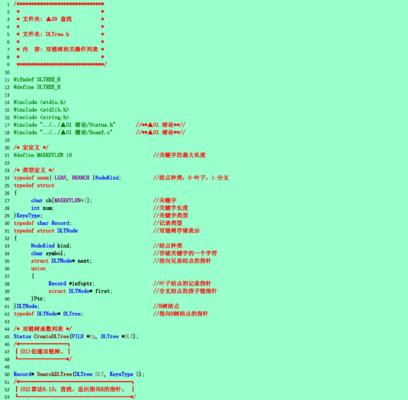Click the typedef char Record line
The height and width of the screenshot is (400, 408).
point(42,223)
